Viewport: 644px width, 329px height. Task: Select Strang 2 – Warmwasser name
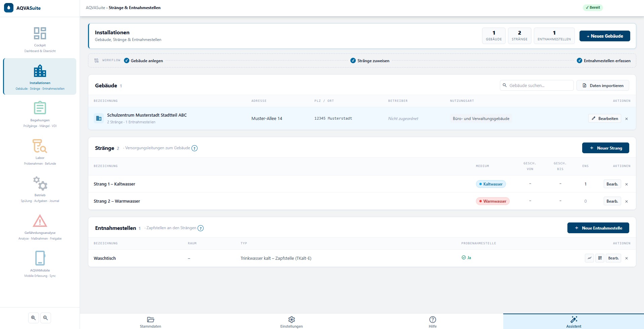coord(117,201)
